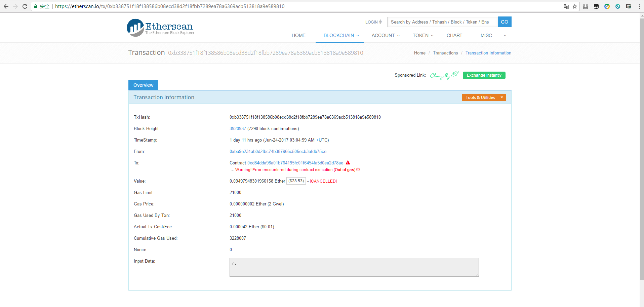Open block 3920937 link
Image resolution: width=644 pixels, height=307 pixels.
238,128
